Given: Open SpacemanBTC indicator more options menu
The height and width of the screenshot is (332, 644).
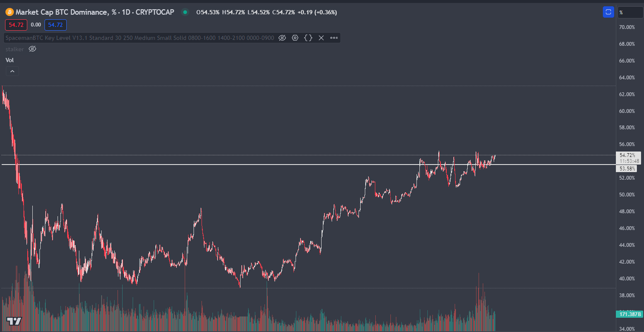Looking at the screenshot, I should (334, 38).
